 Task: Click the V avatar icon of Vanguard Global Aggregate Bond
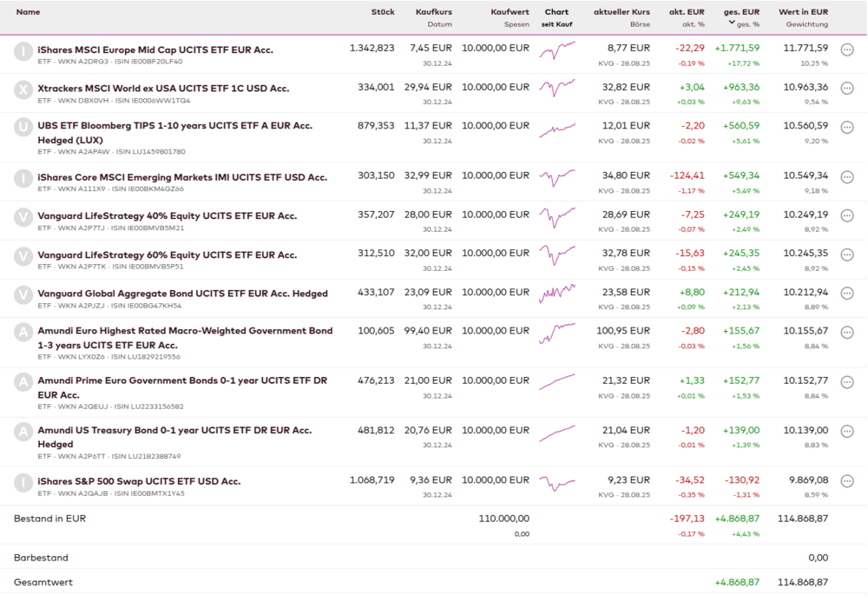coord(23,295)
